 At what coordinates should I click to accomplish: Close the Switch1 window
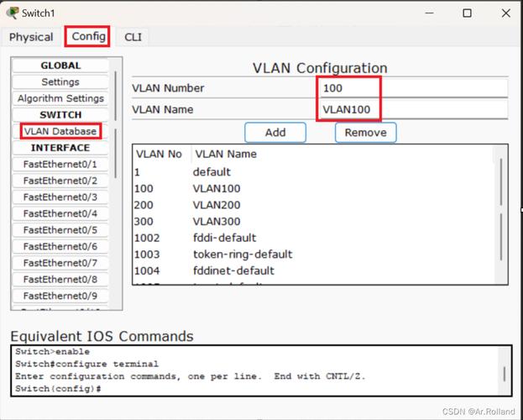(505, 13)
